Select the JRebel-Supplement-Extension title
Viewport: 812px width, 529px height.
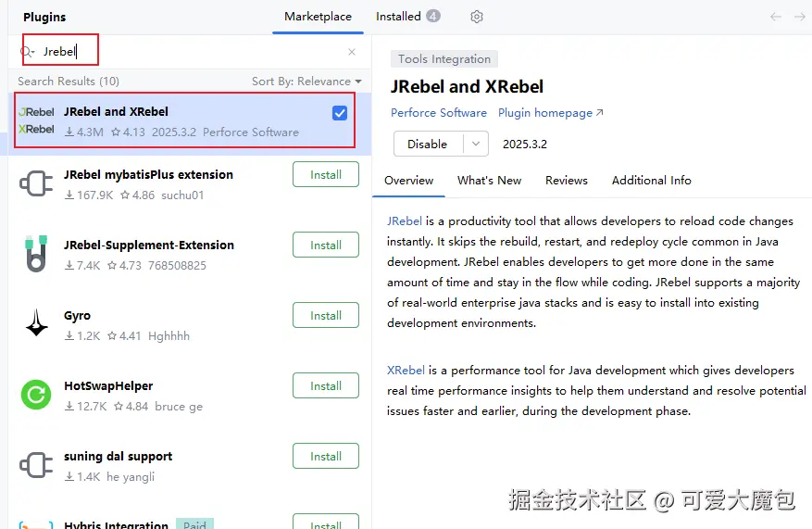tap(149, 246)
